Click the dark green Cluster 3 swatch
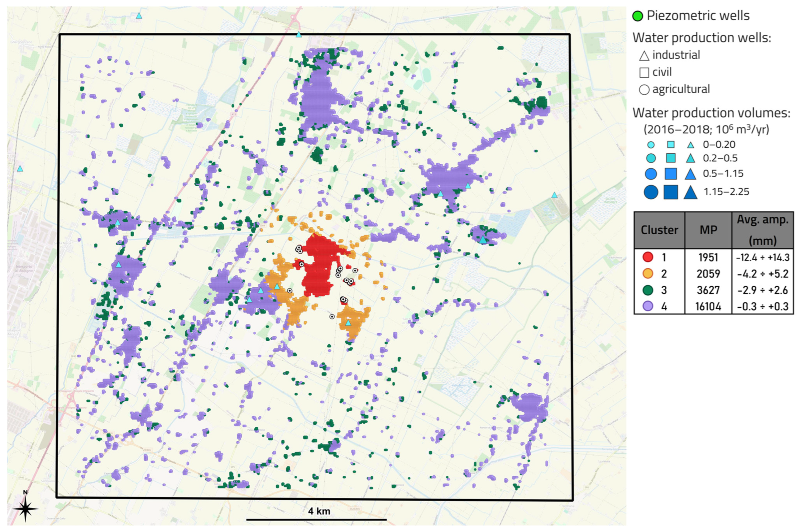799x532 pixels. coord(648,290)
